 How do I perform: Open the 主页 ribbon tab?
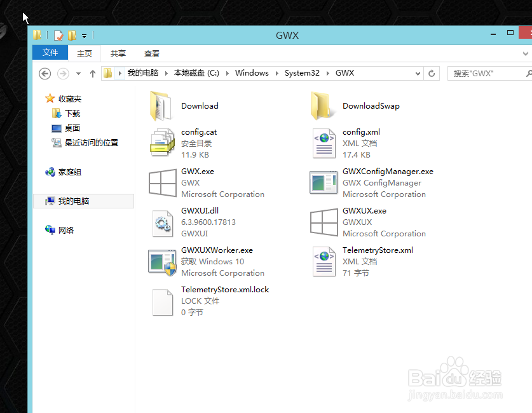point(85,53)
